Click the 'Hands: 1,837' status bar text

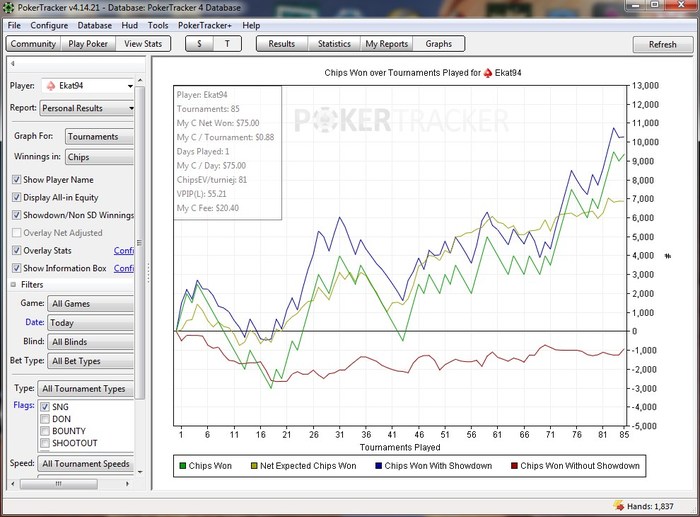click(650, 506)
